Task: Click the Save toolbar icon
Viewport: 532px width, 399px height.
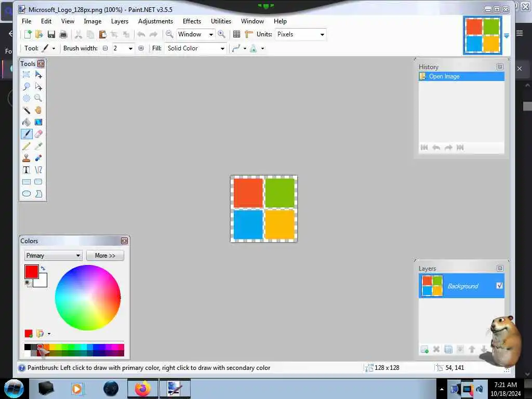Action: click(x=51, y=34)
